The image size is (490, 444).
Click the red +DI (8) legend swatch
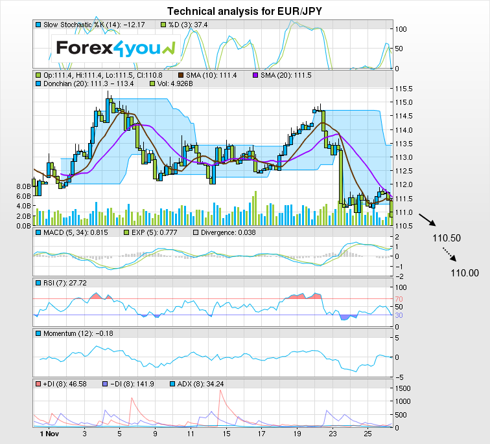(38, 384)
